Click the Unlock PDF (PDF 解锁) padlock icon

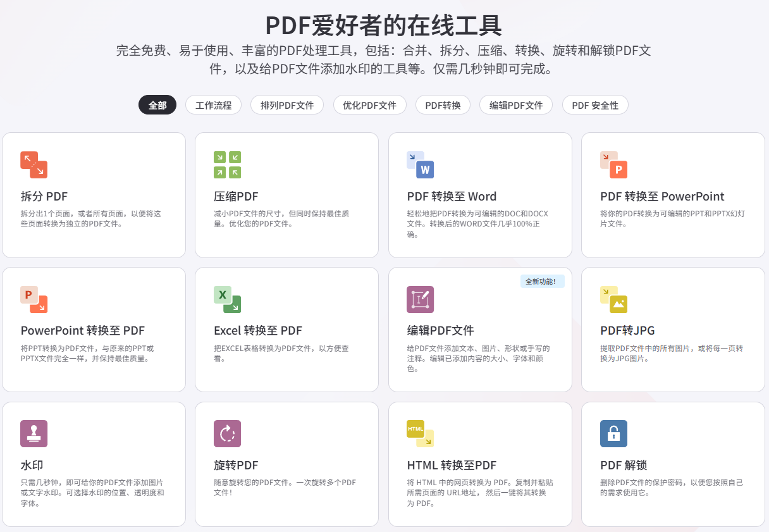tap(613, 433)
